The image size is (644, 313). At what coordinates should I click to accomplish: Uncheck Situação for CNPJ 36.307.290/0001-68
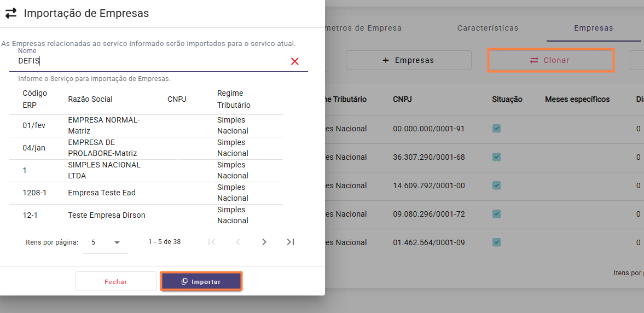click(x=496, y=157)
